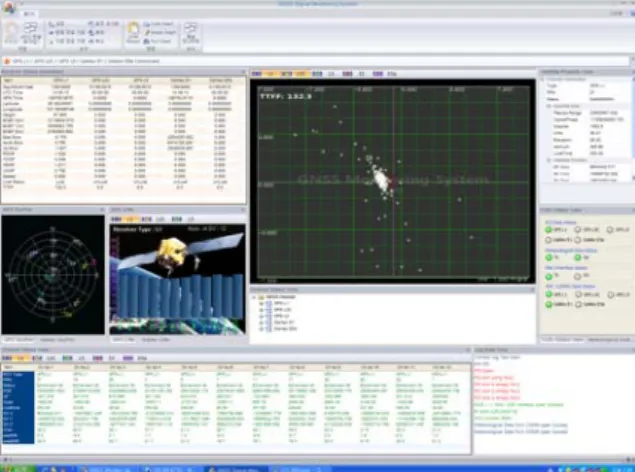This screenshot has width=635, height=472.
Task: Close the GPS SkyPlot panel
Action: (x=102, y=209)
